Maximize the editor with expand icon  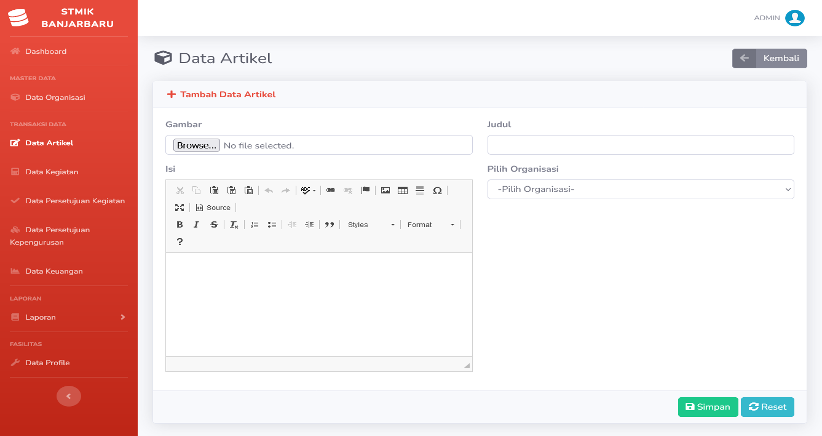[179, 208]
